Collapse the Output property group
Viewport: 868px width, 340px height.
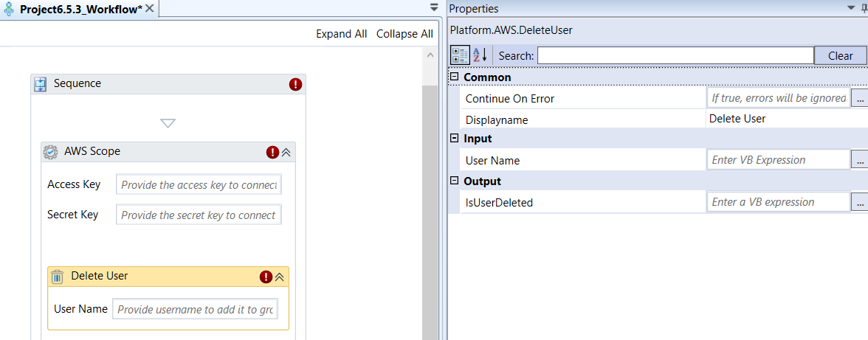tap(455, 181)
